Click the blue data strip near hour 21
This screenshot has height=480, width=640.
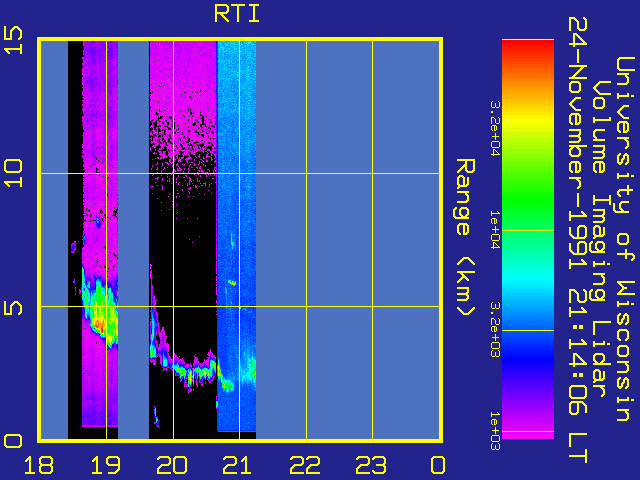(237, 236)
